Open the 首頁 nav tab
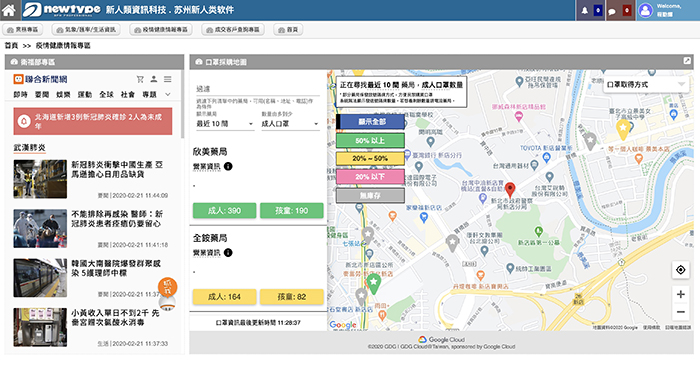The width and height of the screenshot is (700, 365). click(x=288, y=29)
